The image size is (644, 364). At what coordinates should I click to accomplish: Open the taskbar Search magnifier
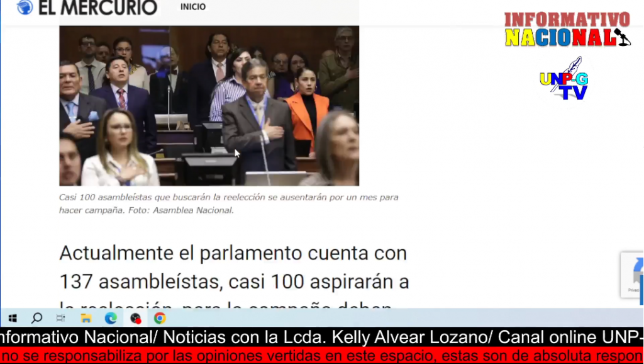point(37,319)
